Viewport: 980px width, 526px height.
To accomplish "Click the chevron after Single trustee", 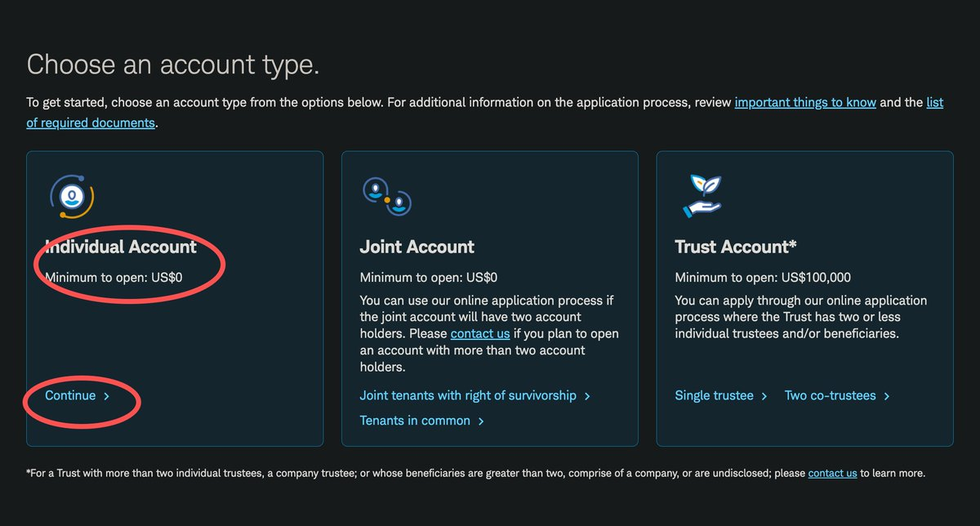I will click(x=764, y=396).
